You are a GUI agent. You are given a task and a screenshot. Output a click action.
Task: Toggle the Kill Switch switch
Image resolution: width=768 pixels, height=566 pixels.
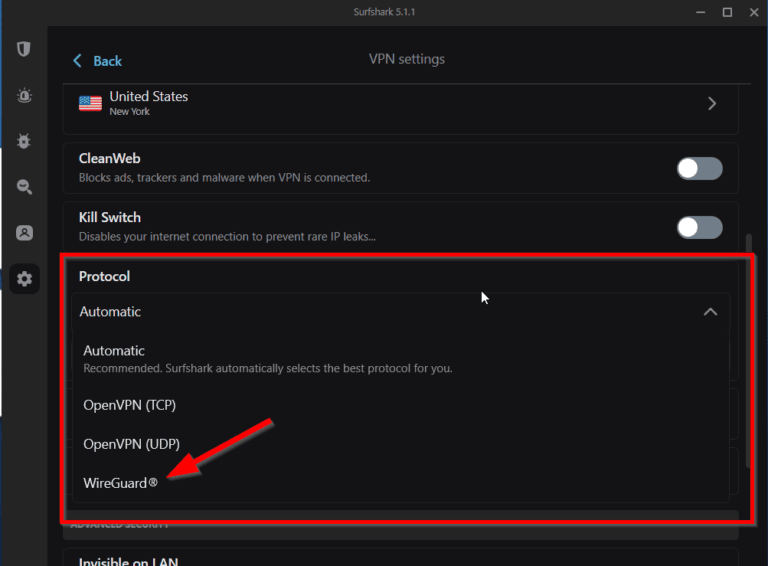point(699,227)
